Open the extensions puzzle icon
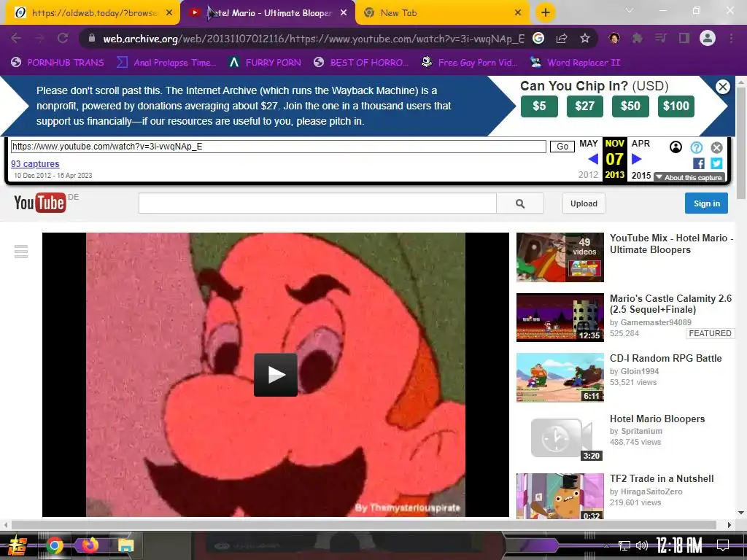This screenshot has height=560, width=747. [637, 39]
